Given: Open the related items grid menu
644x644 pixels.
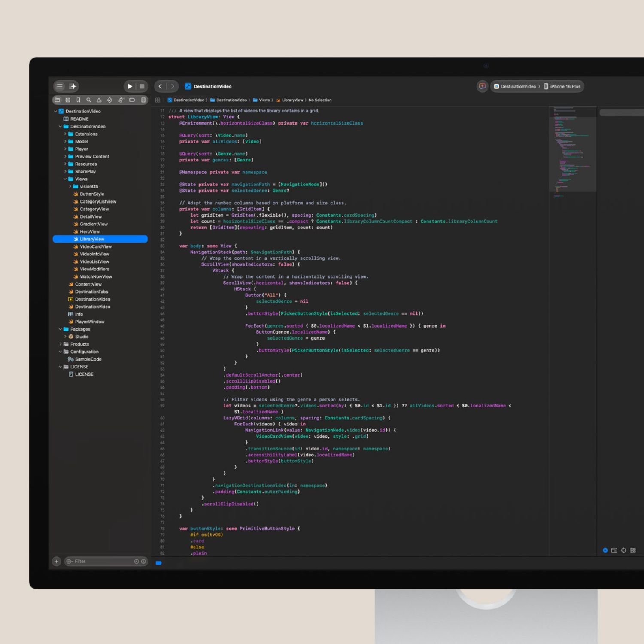Looking at the screenshot, I should [x=158, y=100].
